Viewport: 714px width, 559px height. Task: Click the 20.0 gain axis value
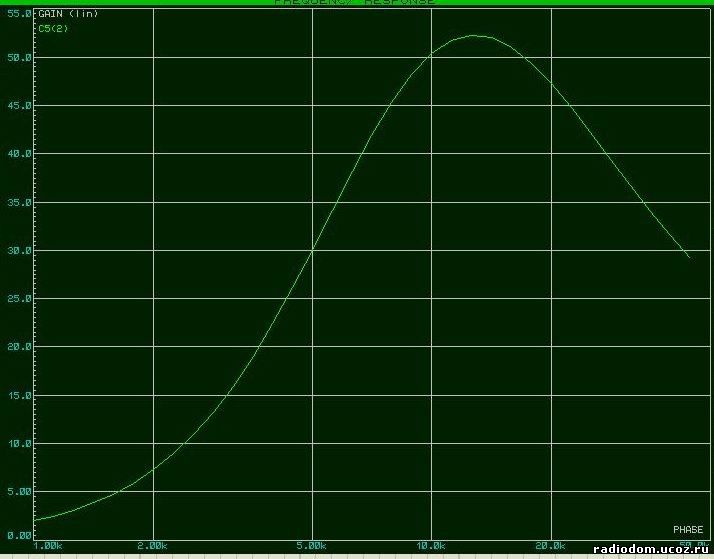20,347
